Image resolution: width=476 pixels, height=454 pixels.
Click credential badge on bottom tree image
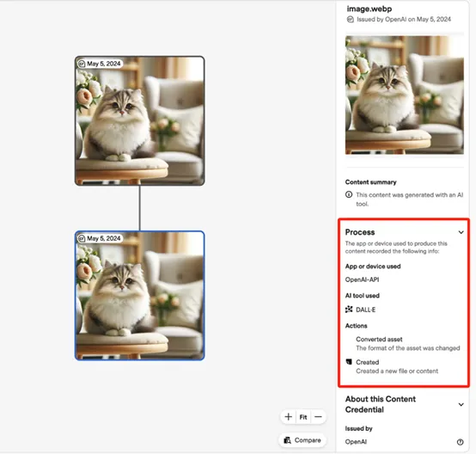click(82, 238)
